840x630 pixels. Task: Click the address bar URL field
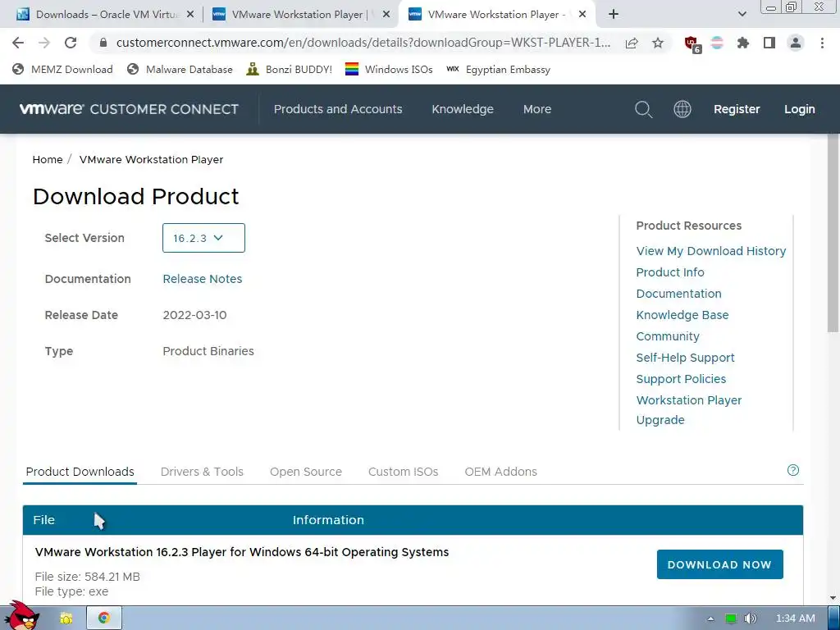tap(363, 43)
